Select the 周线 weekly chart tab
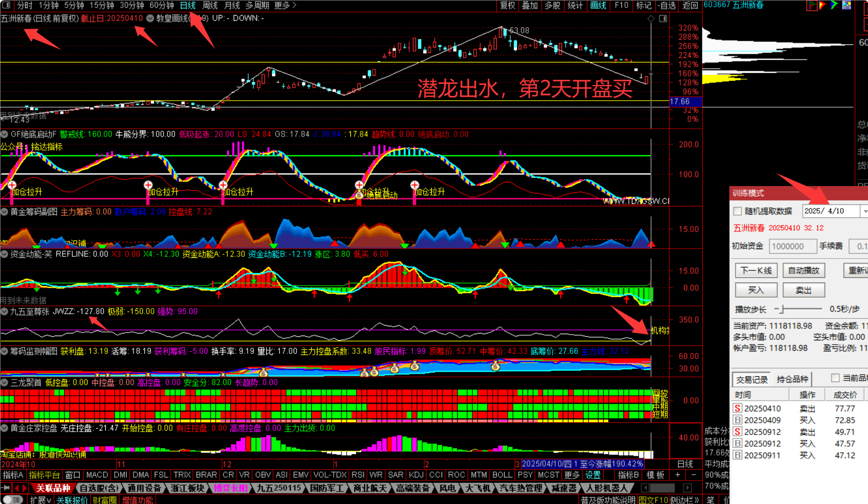 [210, 5]
